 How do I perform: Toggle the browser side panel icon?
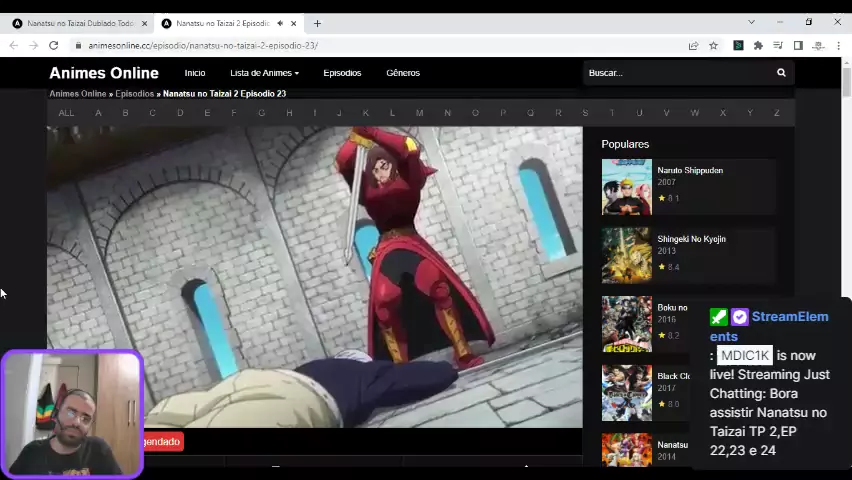pyautogui.click(x=798, y=45)
